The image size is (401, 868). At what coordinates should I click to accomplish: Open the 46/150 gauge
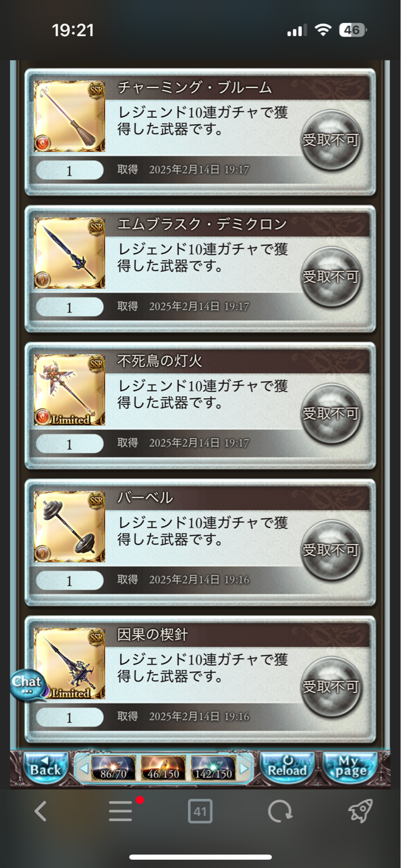click(x=164, y=768)
